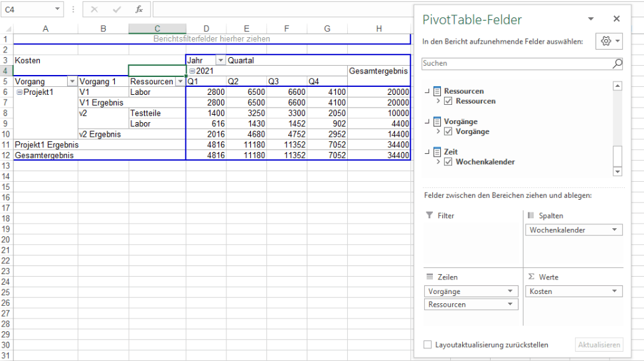Viewport: 644px width, 361px height.
Task: Uncheck the Ressourcen field checkbox
Action: tap(448, 101)
